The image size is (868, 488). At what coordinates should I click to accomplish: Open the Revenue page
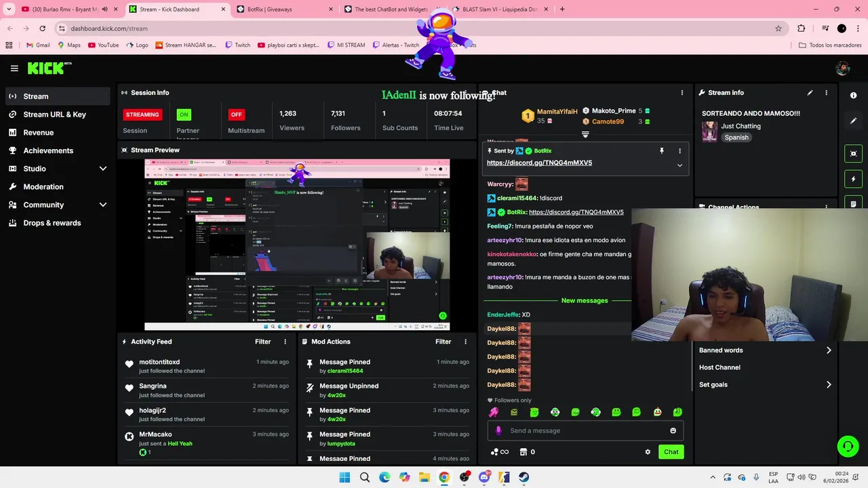point(58,133)
